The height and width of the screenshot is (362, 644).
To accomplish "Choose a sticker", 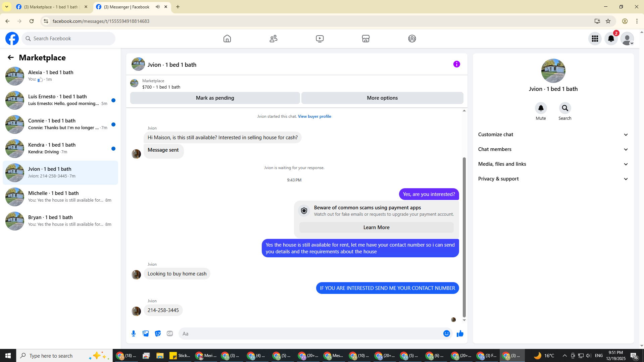I will [158, 333].
